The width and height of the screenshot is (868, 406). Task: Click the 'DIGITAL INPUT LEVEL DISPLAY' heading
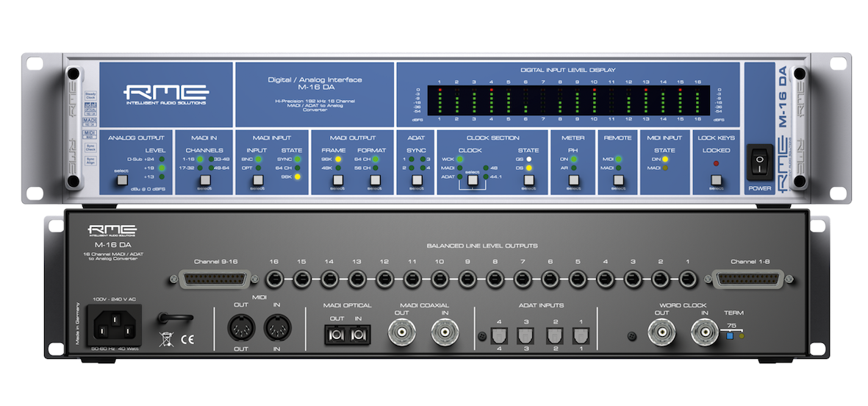tap(568, 70)
